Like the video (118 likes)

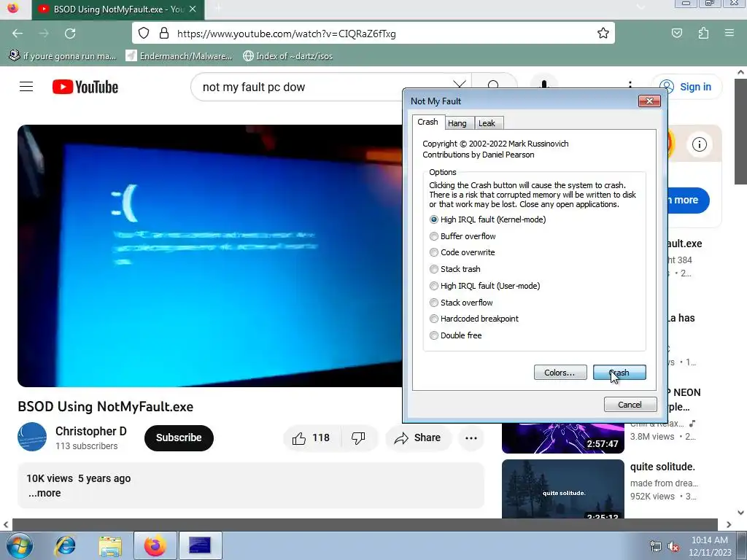coord(312,437)
